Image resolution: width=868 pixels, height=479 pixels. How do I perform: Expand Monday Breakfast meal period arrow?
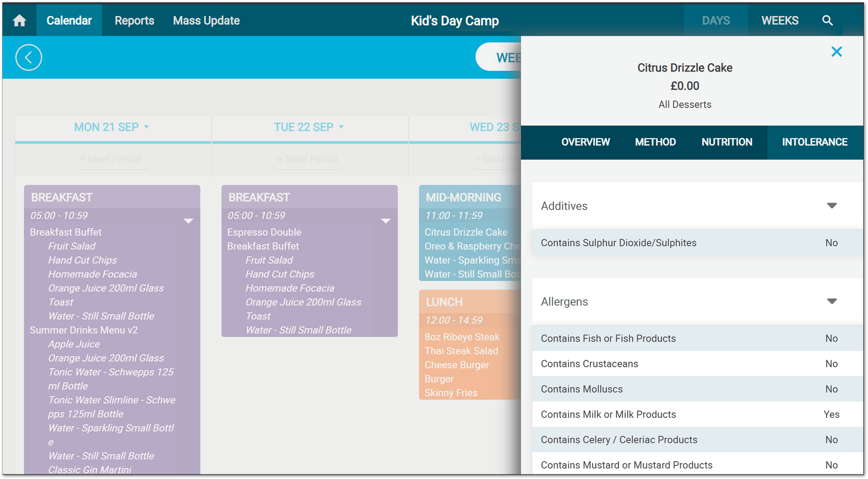coord(188,221)
